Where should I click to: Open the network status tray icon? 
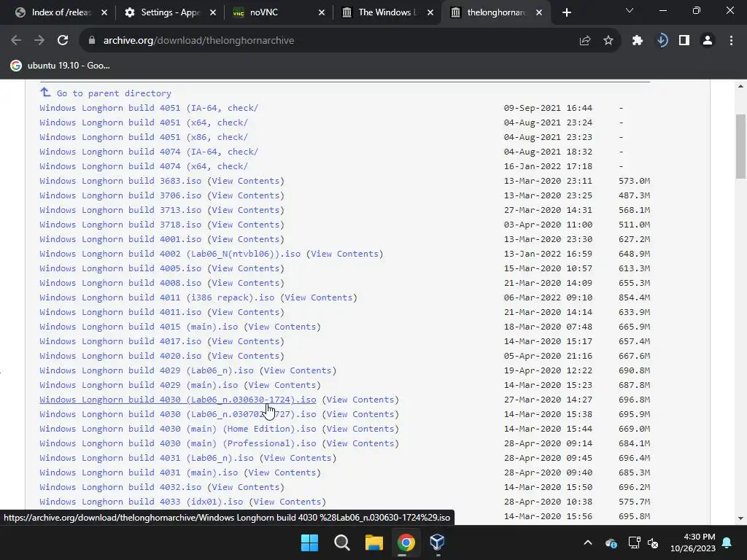pos(634,542)
